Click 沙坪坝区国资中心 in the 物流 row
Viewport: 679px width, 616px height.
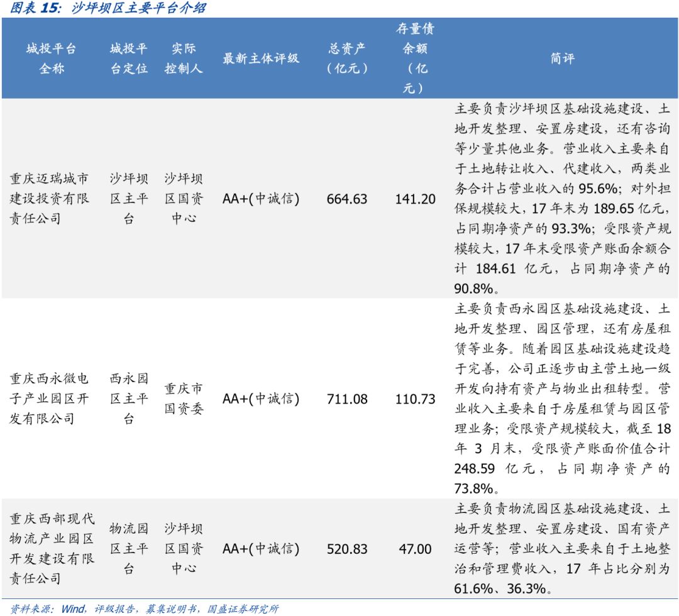tap(184, 549)
